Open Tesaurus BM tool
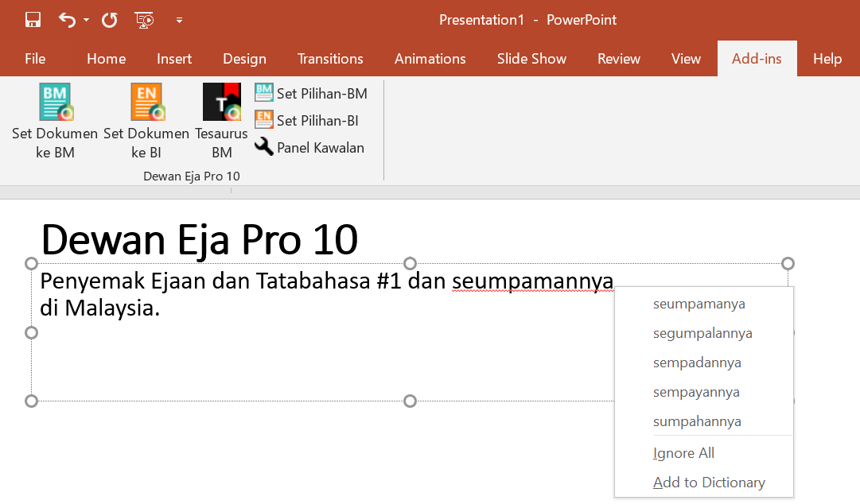The image size is (860, 504). (x=221, y=103)
